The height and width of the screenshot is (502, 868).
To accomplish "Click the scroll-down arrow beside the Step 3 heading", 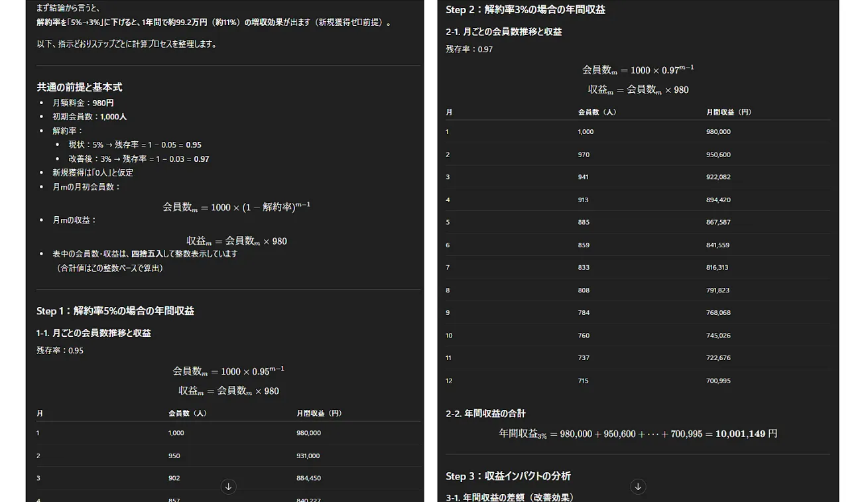I will pos(638,487).
